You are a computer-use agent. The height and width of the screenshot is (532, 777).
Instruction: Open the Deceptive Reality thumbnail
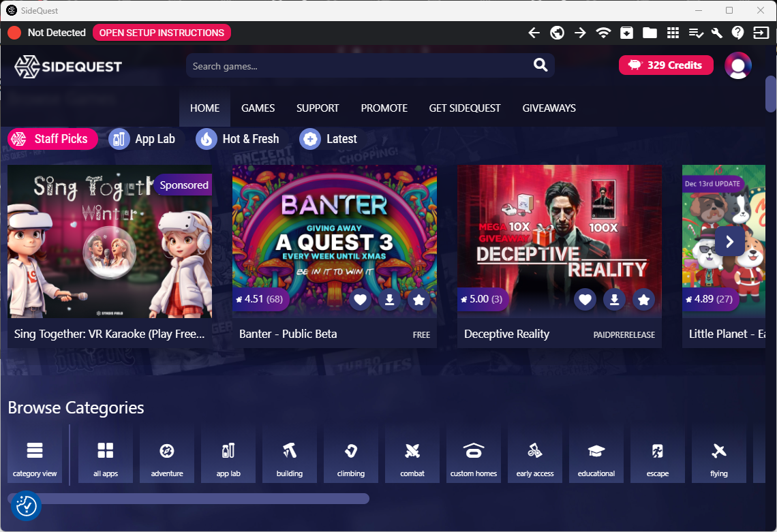(x=560, y=241)
